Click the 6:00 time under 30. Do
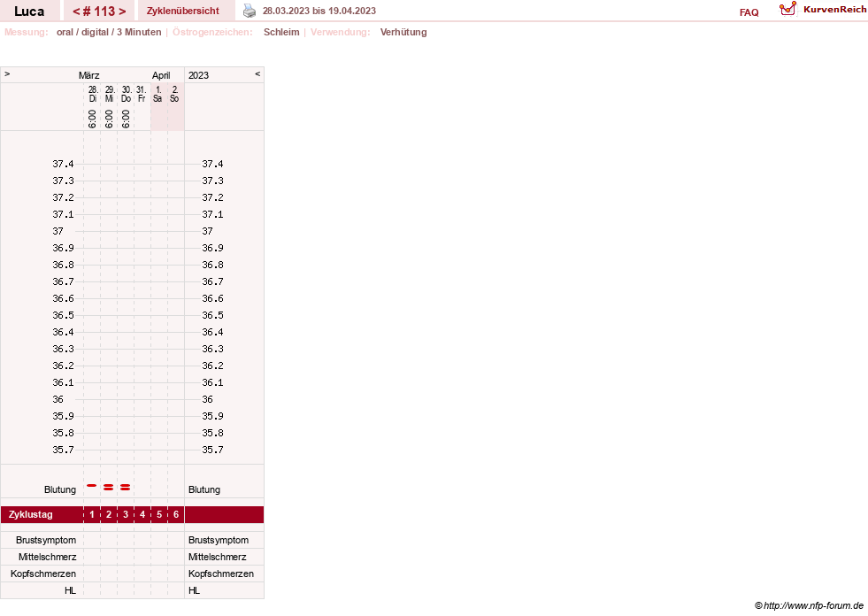Image resolution: width=868 pixels, height=616 pixels. click(x=126, y=119)
